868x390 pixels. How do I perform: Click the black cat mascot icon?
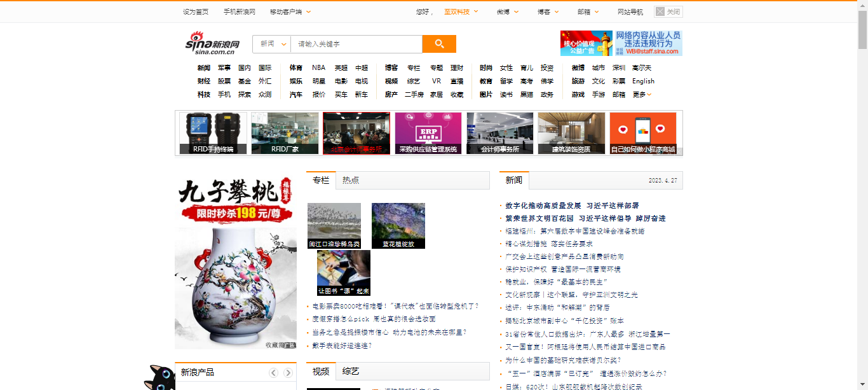159,378
